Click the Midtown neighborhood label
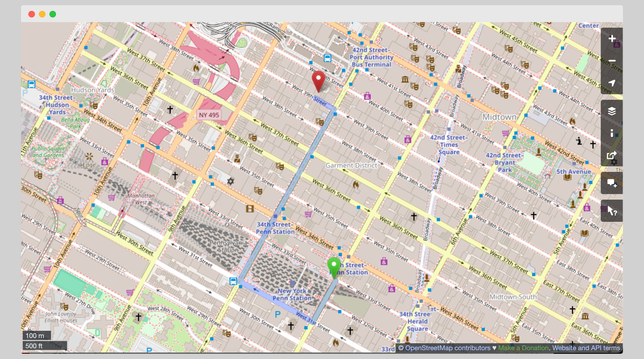This screenshot has width=644, height=359. [499, 117]
